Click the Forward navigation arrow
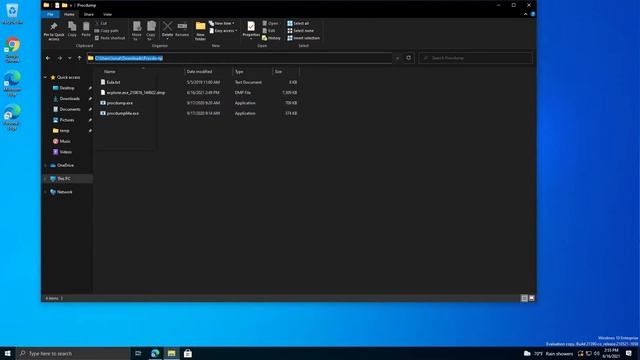This screenshot has height=360, width=640. point(60,58)
